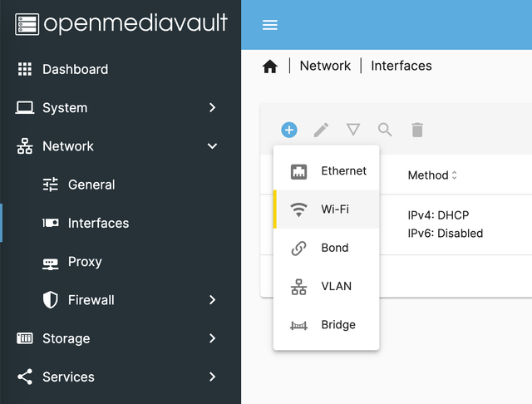Choose Bridge from the add menu
Screen dimensions: 532x404
click(326, 325)
